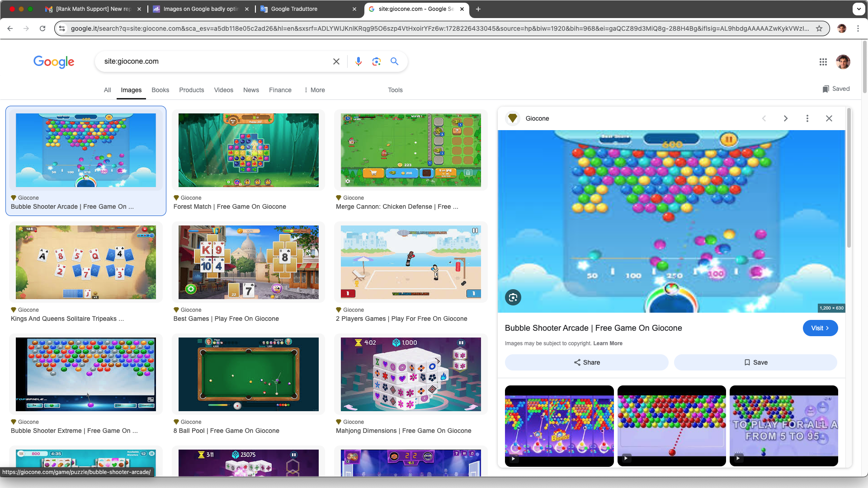
Task: Go back with browser back arrow
Action: point(10,28)
